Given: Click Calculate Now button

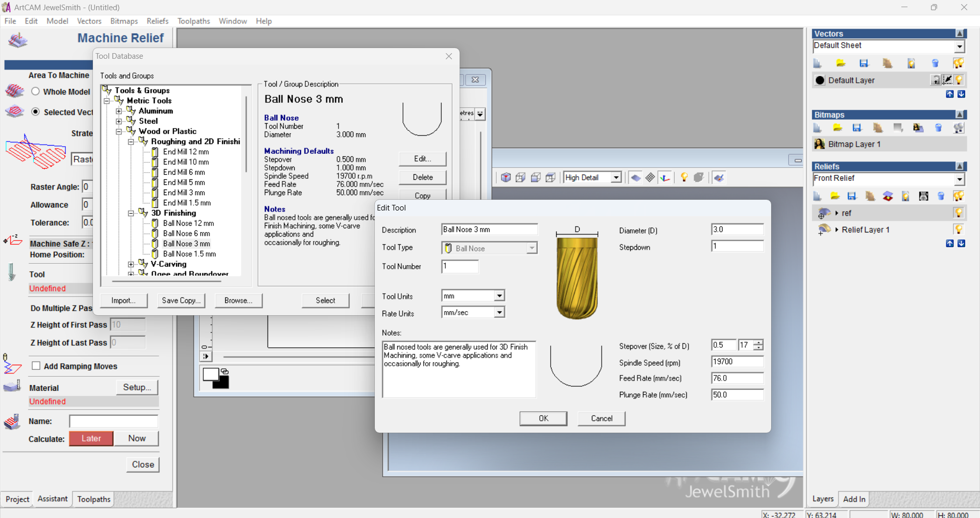Looking at the screenshot, I should [x=137, y=438].
